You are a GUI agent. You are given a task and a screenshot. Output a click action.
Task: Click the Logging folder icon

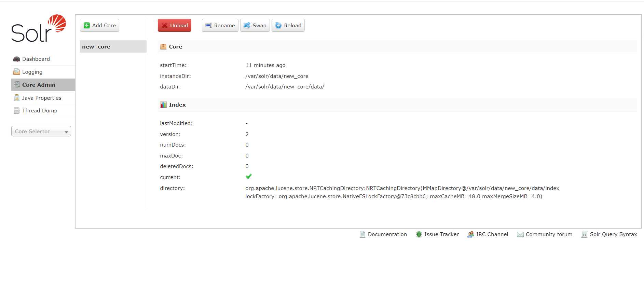pos(16,72)
